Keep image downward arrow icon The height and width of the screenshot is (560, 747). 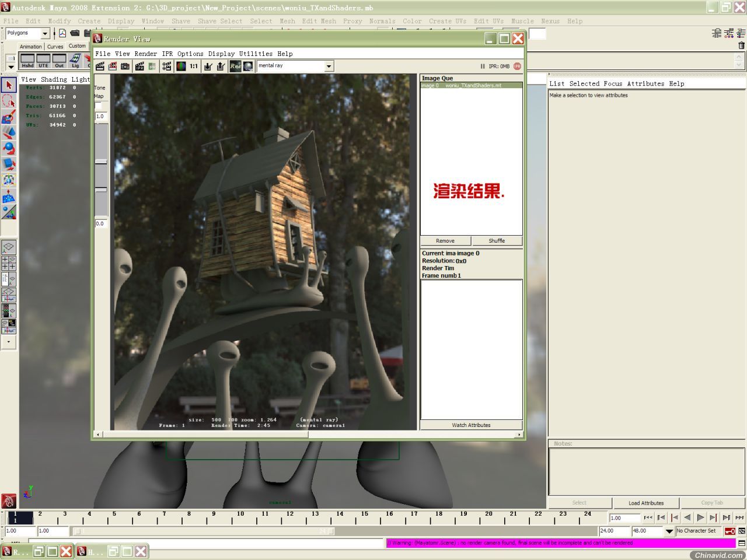point(208,66)
